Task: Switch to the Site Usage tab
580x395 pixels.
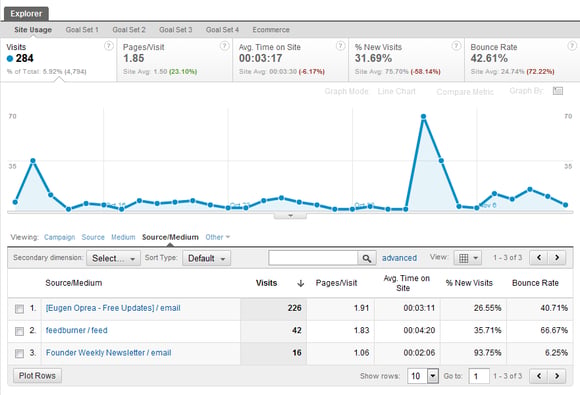Action: [x=33, y=30]
